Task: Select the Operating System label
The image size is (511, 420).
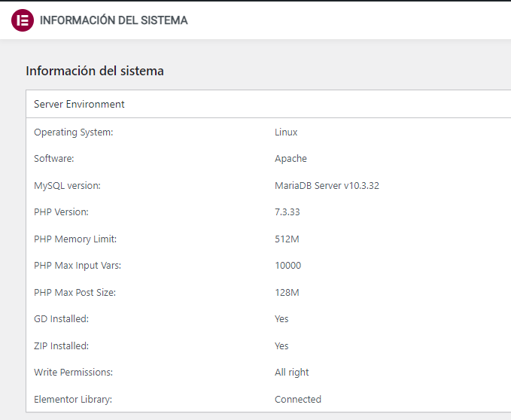Action: click(73, 132)
